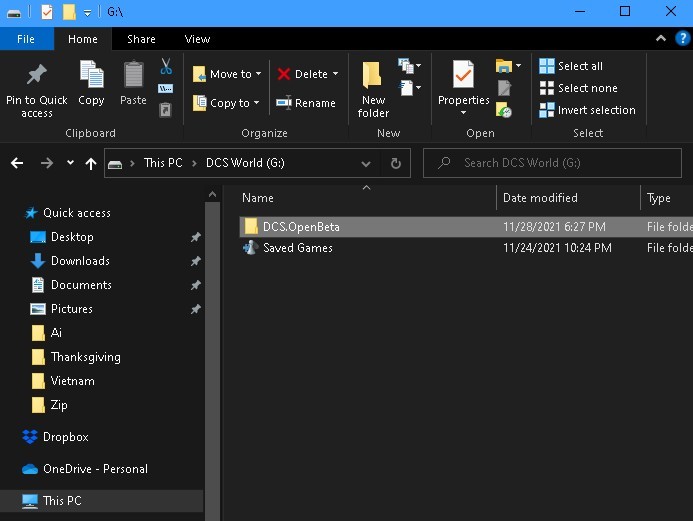Open the Open-with dropdown arrow
The image size is (693, 521).
[518, 66]
